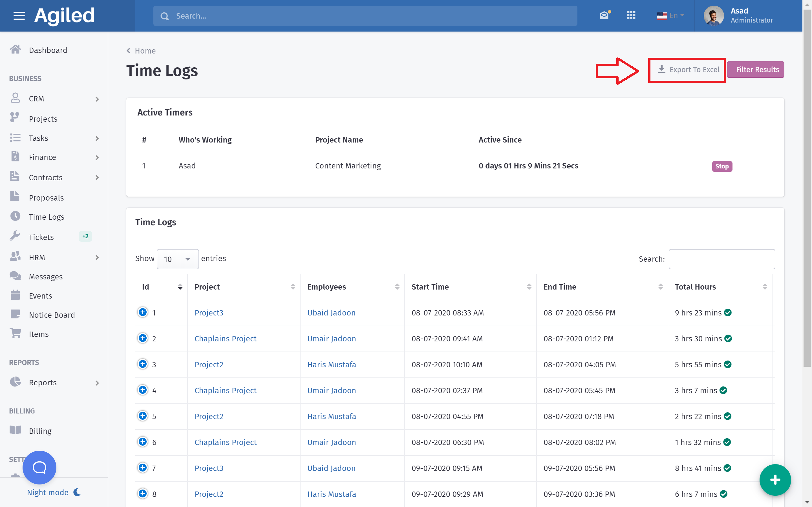Click the Tickets wrench icon
Viewport: 812px width, 507px height.
(15, 236)
